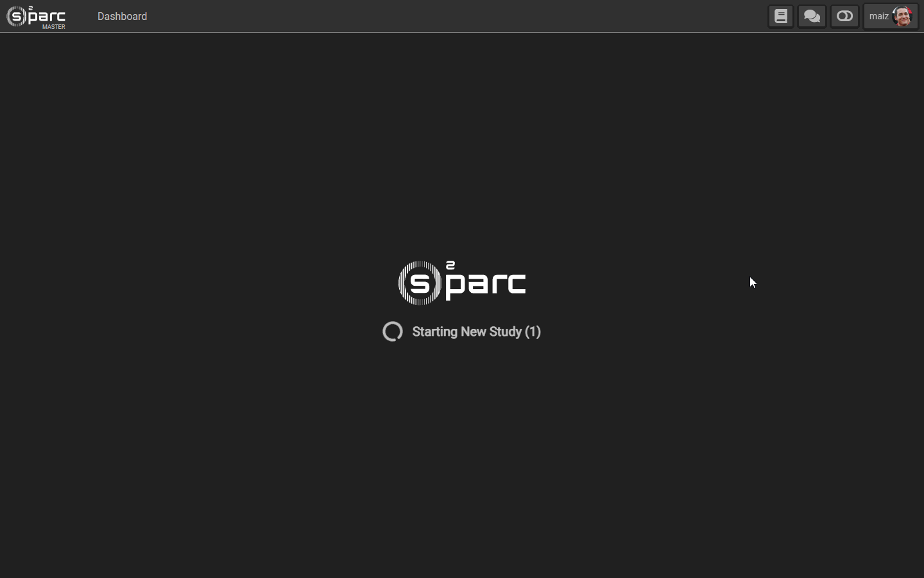Open the maiz user menu
Viewport: 924px width, 578px height.
(891, 16)
